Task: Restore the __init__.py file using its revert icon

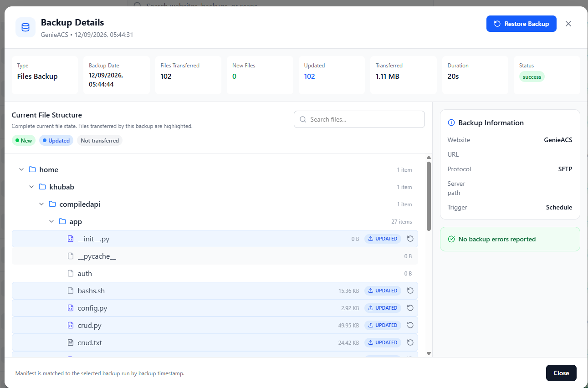Action: [x=410, y=239]
